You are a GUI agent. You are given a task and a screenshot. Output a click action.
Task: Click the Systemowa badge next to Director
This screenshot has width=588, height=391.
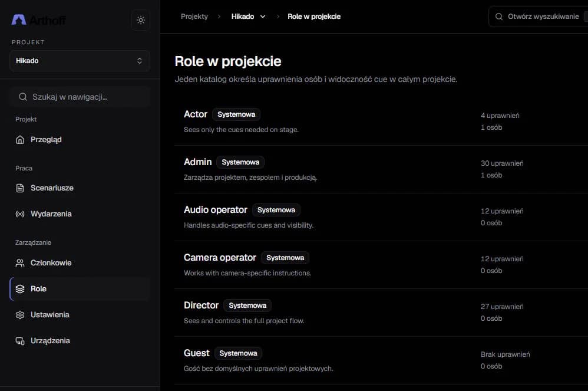247,305
